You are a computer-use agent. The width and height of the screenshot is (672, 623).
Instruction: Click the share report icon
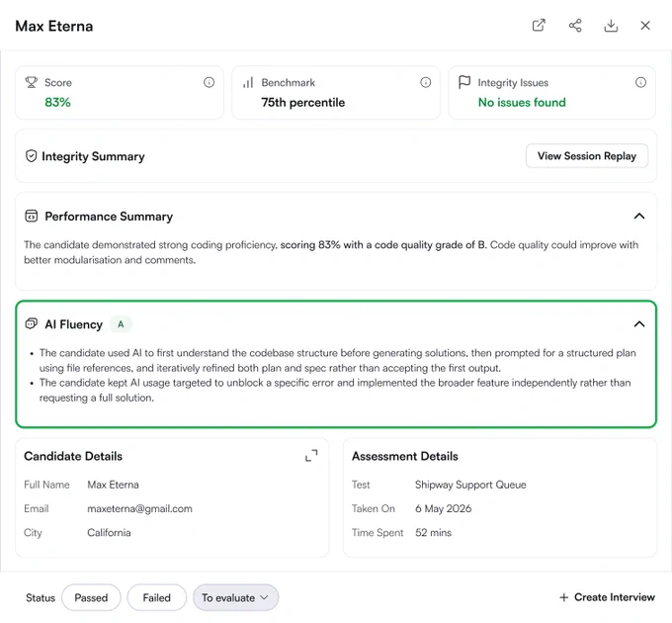point(575,26)
